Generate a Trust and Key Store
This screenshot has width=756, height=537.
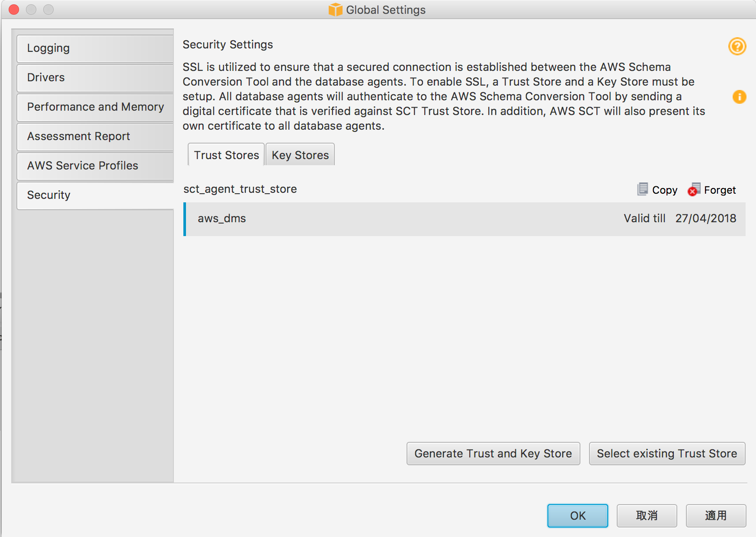point(493,454)
